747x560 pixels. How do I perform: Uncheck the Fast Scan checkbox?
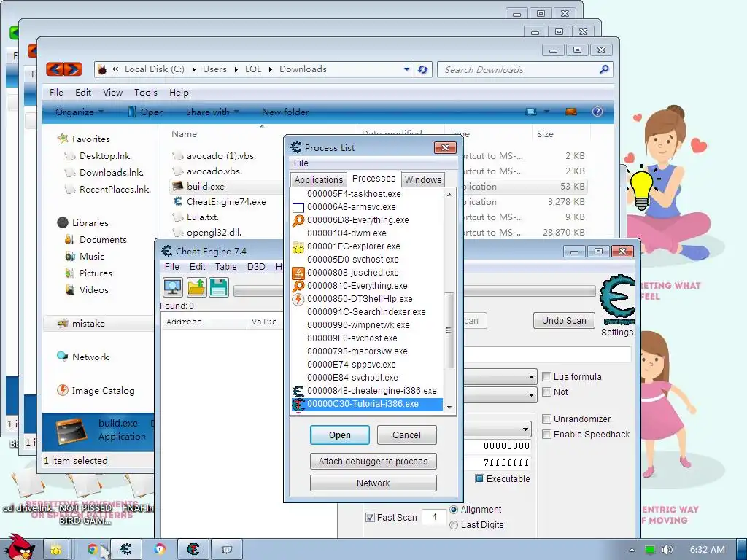click(x=370, y=517)
